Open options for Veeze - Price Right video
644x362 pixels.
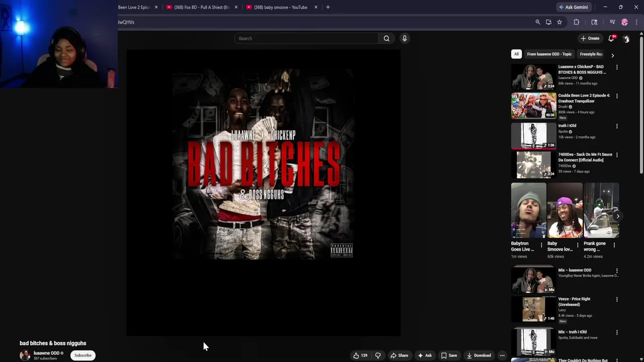coord(617,300)
